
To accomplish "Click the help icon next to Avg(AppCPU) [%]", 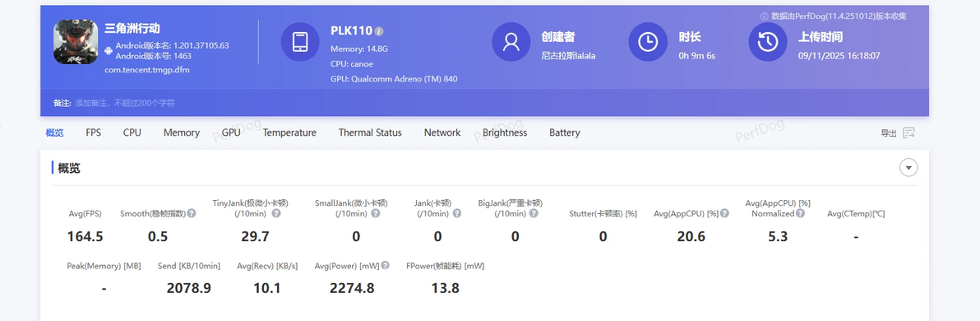I will [x=724, y=213].
